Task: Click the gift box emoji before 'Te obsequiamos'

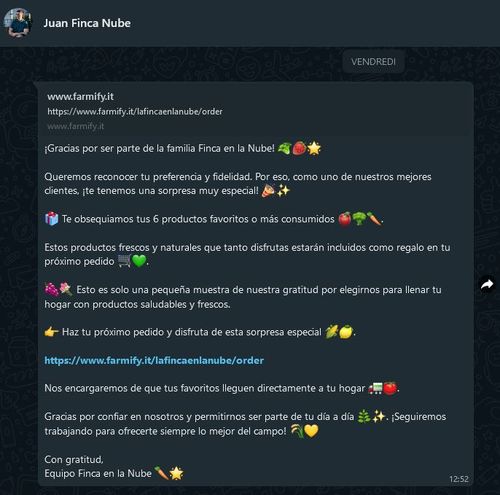Action: pos(51,219)
